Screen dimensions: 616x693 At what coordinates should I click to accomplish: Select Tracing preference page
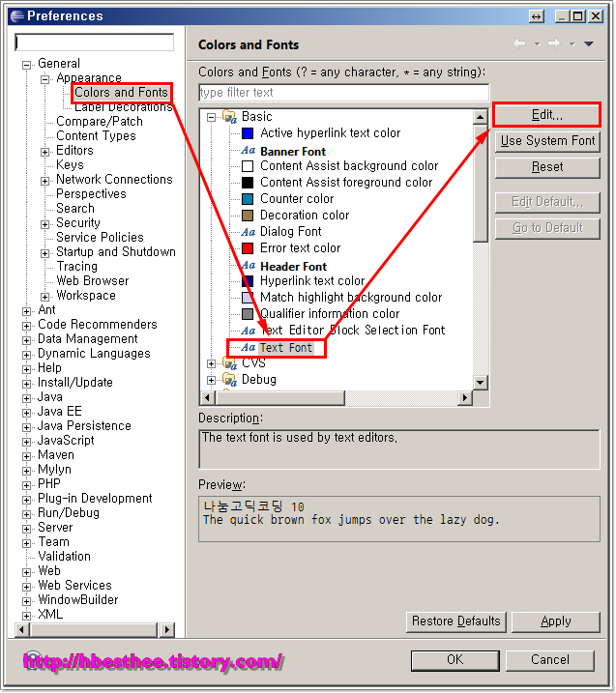pos(77,267)
